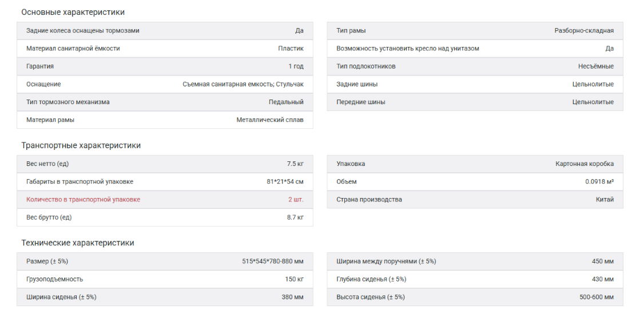
Task: Click the 'Разборно-складная' value
Action: pos(584,31)
